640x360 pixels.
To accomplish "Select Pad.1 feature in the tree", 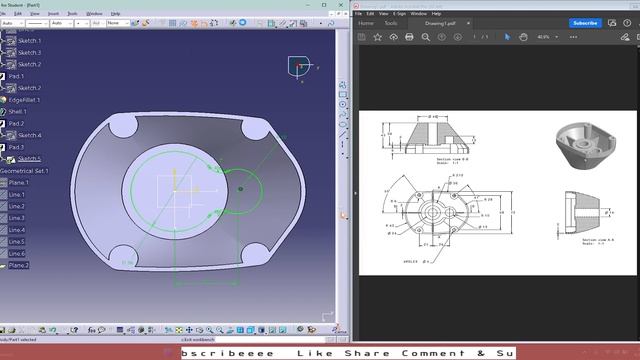I will pos(16,76).
